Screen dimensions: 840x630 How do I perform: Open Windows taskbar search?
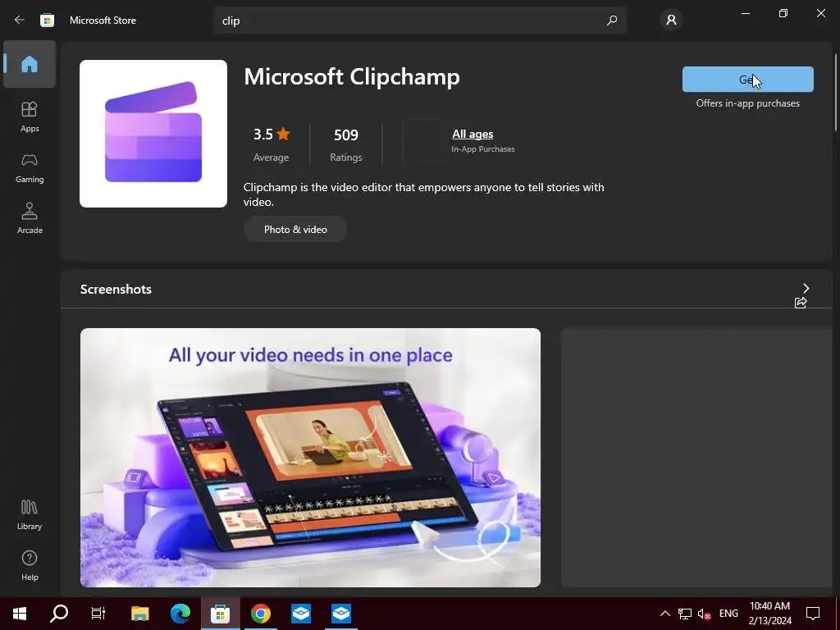click(x=59, y=614)
